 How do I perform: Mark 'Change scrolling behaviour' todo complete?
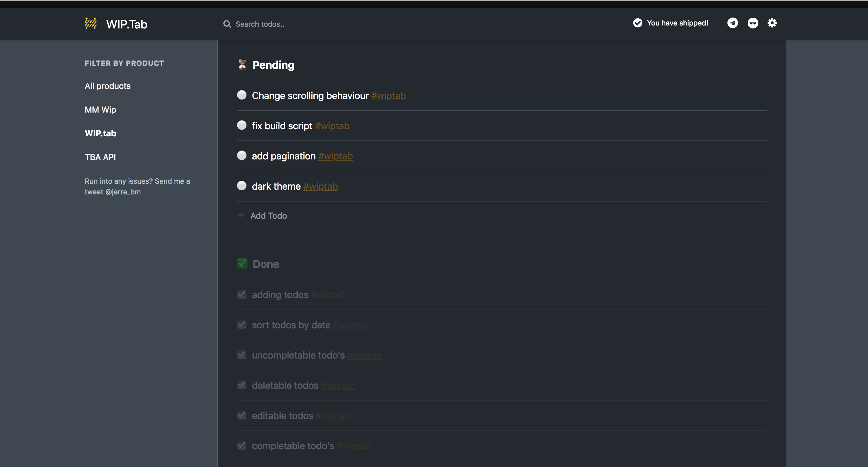[242, 95]
